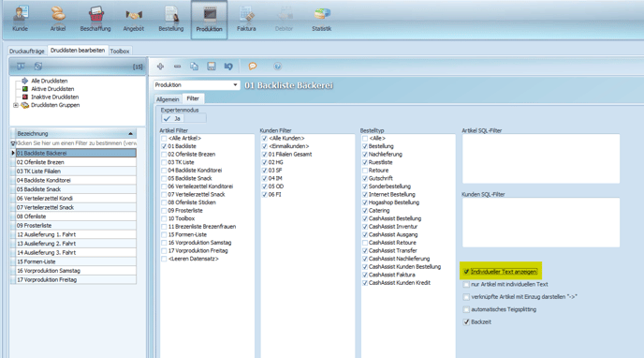Image resolution: width=644 pixels, height=358 pixels.
Task: Open the Angebot module
Action: click(134, 20)
